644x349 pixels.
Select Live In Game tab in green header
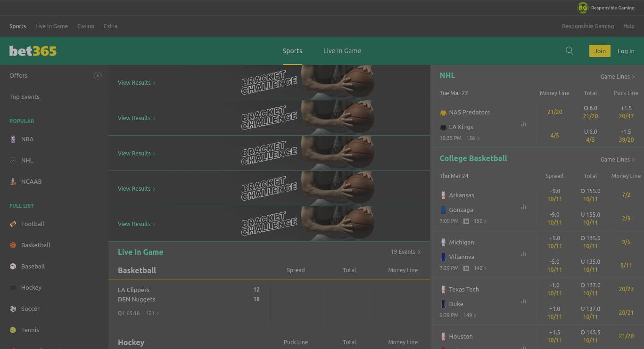click(x=342, y=51)
